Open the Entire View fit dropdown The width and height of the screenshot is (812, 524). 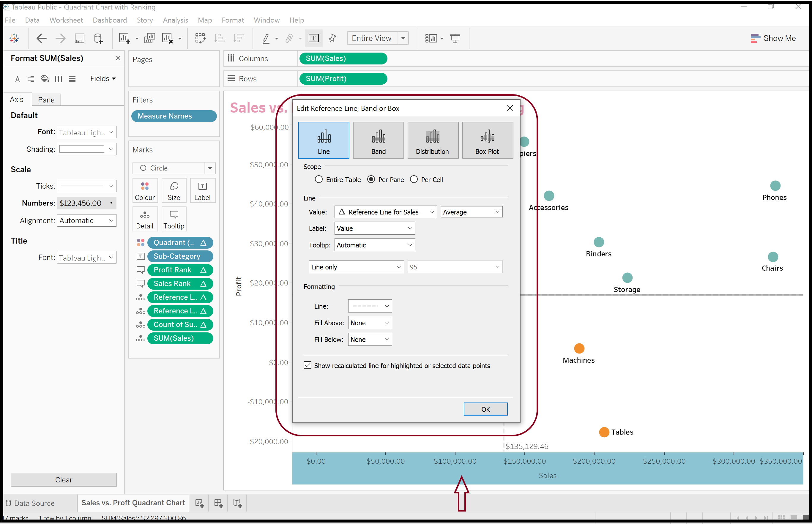click(x=378, y=38)
